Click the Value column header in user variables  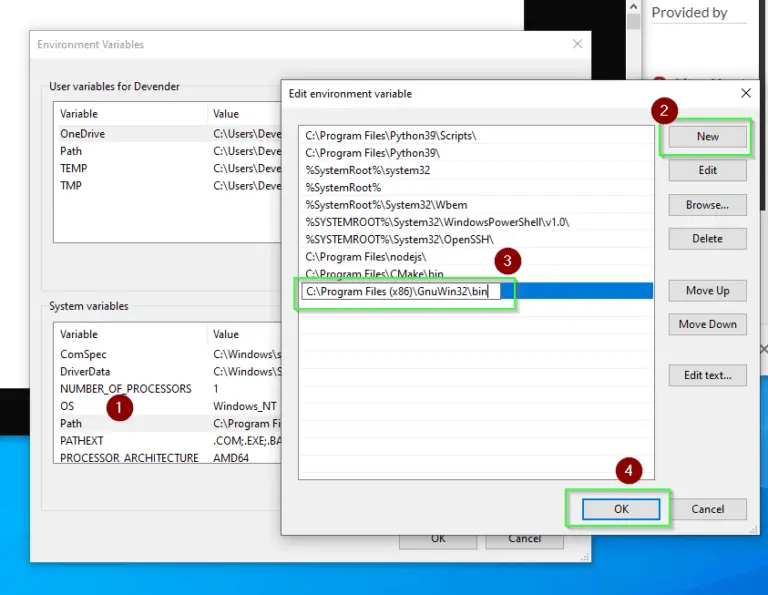pos(244,114)
